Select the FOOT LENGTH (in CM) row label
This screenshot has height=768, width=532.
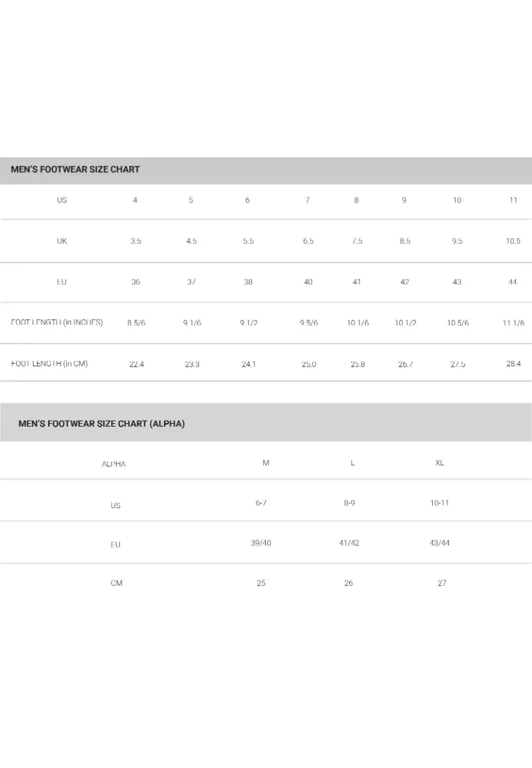coord(50,364)
